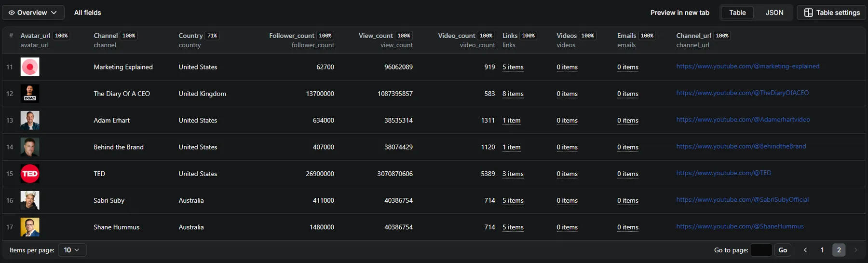
Task: Click the Marketing Explained avatar icon
Action: pos(30,67)
